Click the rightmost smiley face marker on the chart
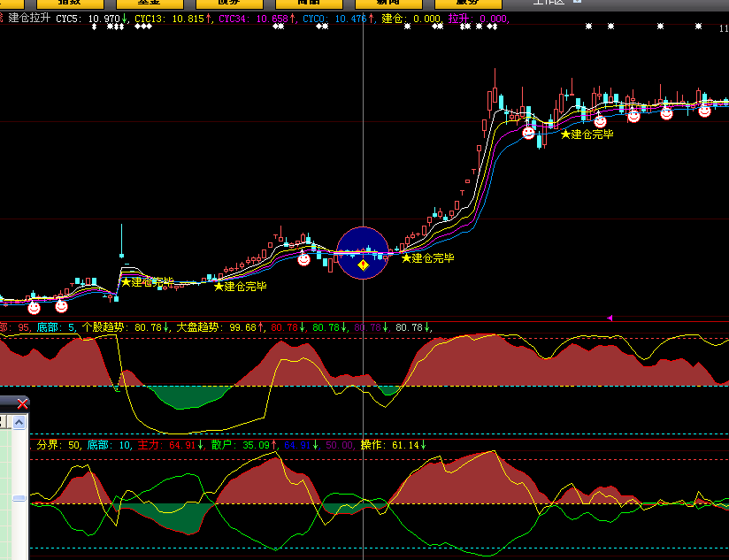 tap(704, 111)
